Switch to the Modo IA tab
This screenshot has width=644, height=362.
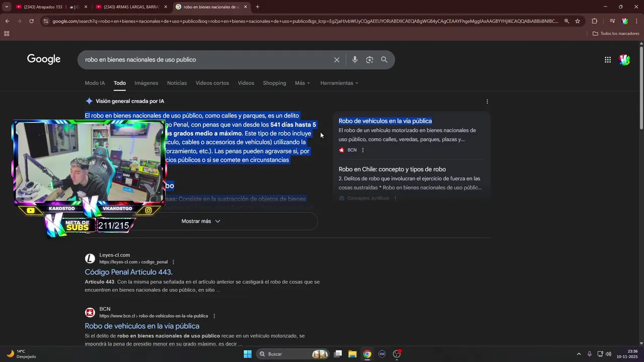(95, 83)
